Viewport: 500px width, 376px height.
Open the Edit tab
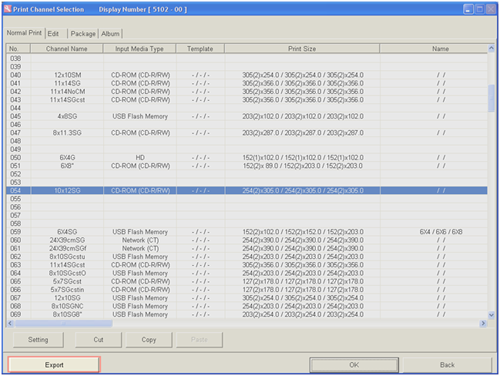pos(53,34)
